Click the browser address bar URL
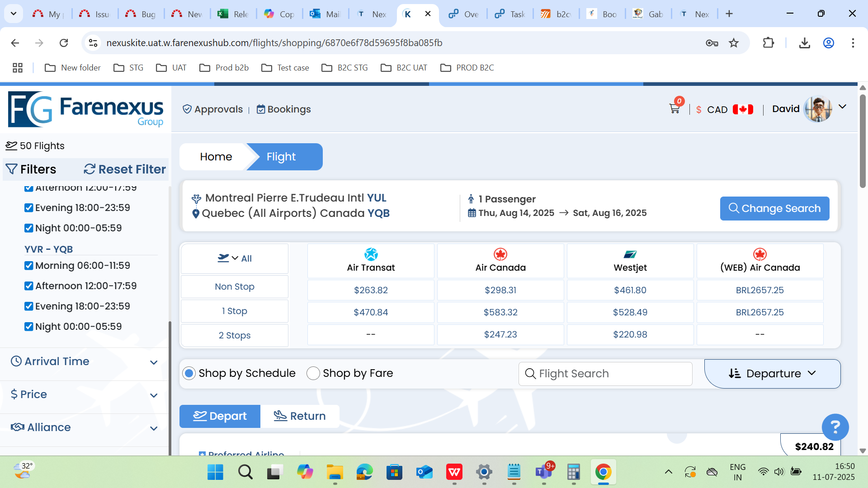Screen dimensions: 868x488 pyautogui.click(x=274, y=43)
